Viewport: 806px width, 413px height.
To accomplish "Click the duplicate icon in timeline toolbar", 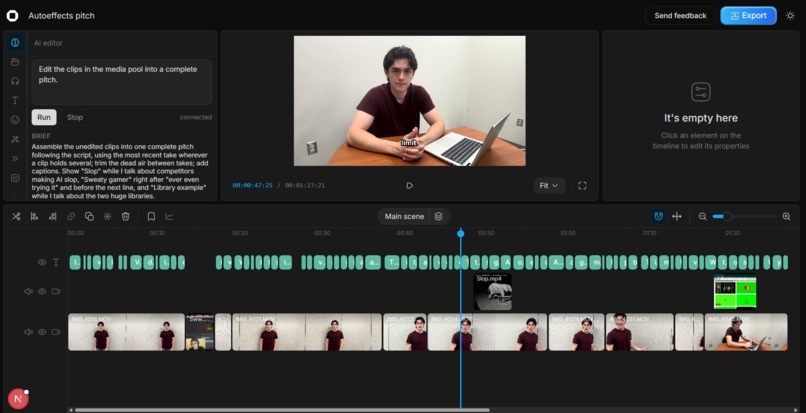I will click(x=89, y=217).
